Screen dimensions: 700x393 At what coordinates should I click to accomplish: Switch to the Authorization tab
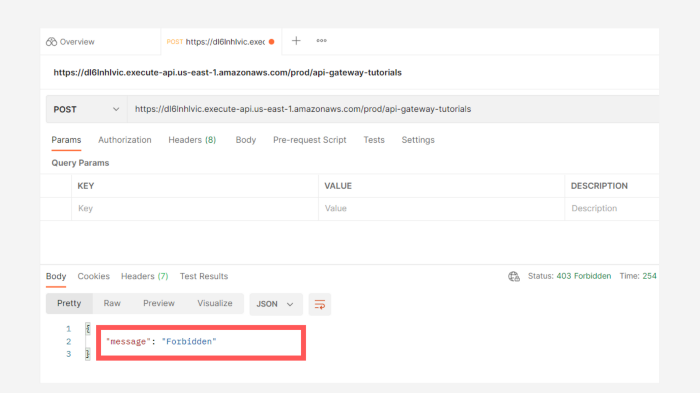click(125, 140)
